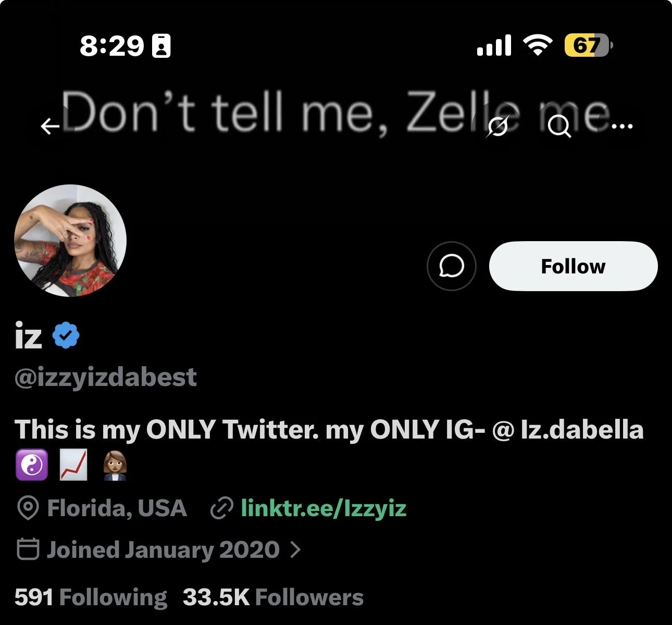The width and height of the screenshot is (672, 625).
Task: Follow the iz account
Action: [x=573, y=266]
